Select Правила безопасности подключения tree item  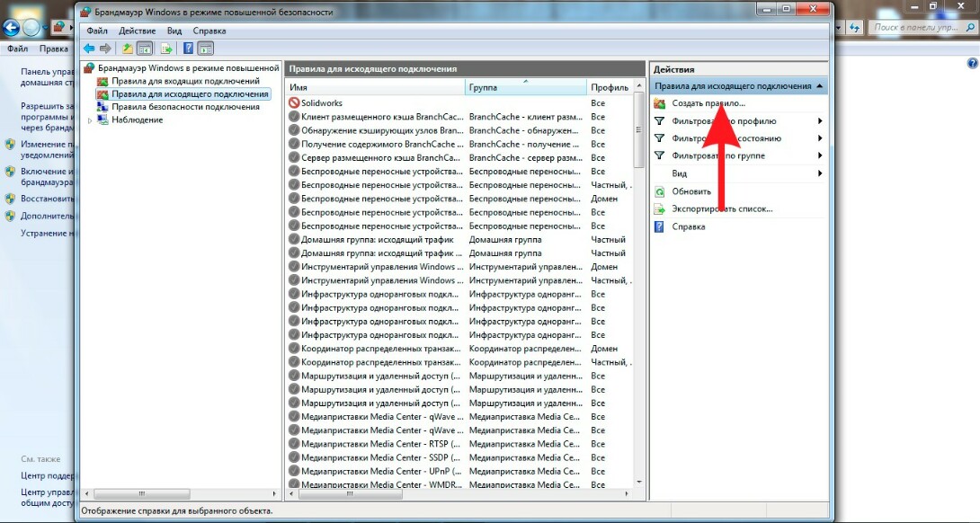185,107
